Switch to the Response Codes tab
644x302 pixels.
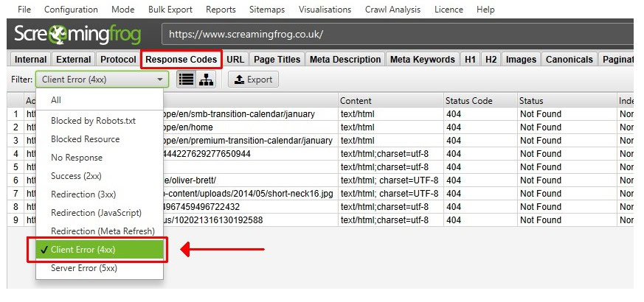tap(181, 60)
